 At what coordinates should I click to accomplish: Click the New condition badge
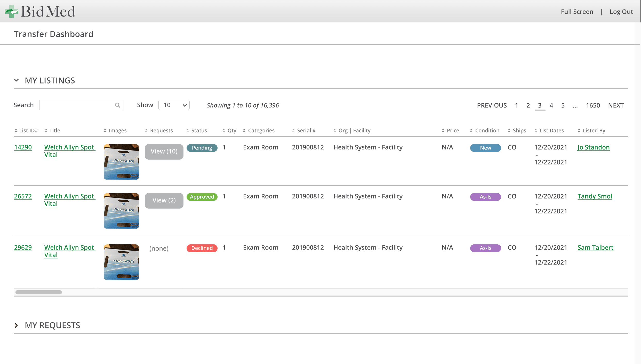pyautogui.click(x=486, y=148)
